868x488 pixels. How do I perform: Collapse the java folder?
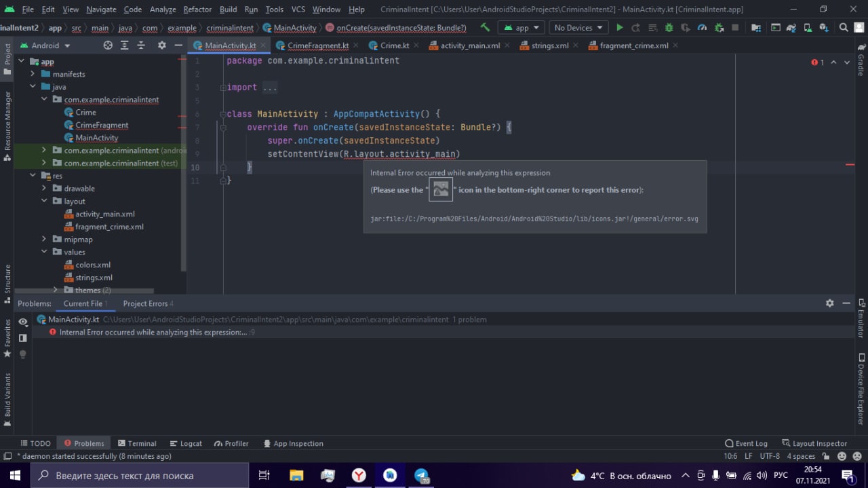[x=33, y=87]
